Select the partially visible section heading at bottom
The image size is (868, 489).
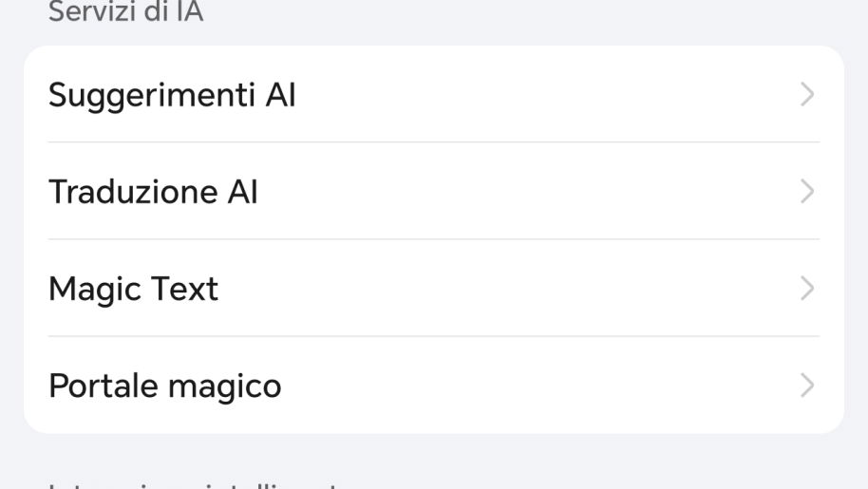(194, 485)
